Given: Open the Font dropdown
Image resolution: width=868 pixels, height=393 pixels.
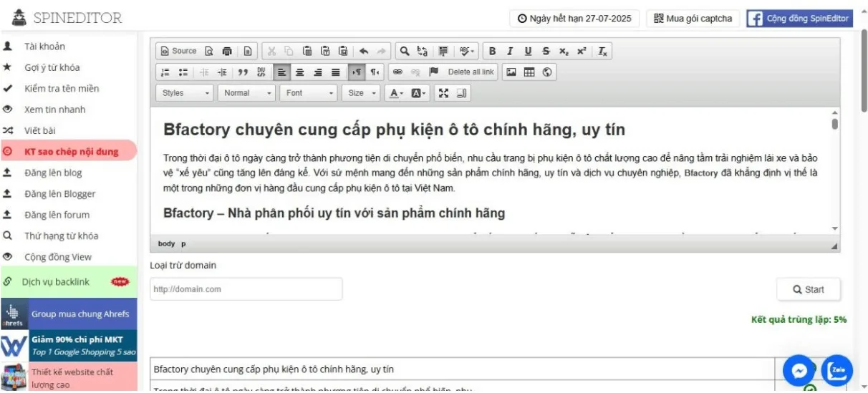Looking at the screenshot, I should click(x=309, y=93).
